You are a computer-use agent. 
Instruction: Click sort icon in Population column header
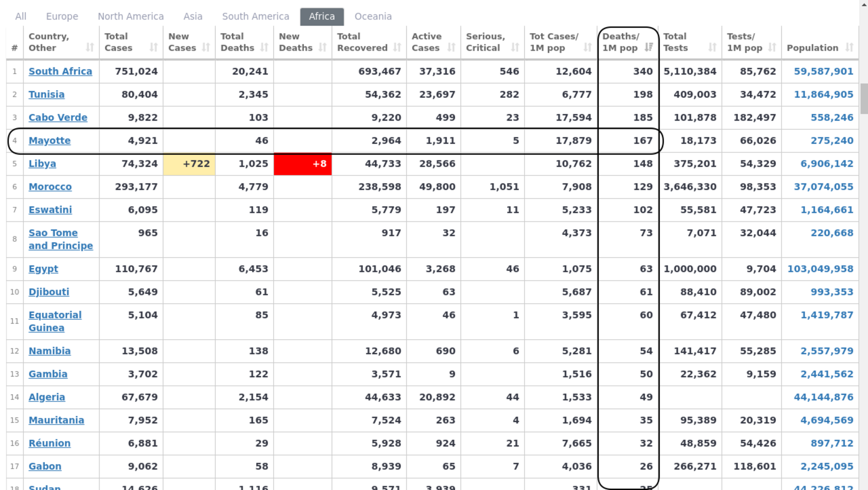[849, 48]
